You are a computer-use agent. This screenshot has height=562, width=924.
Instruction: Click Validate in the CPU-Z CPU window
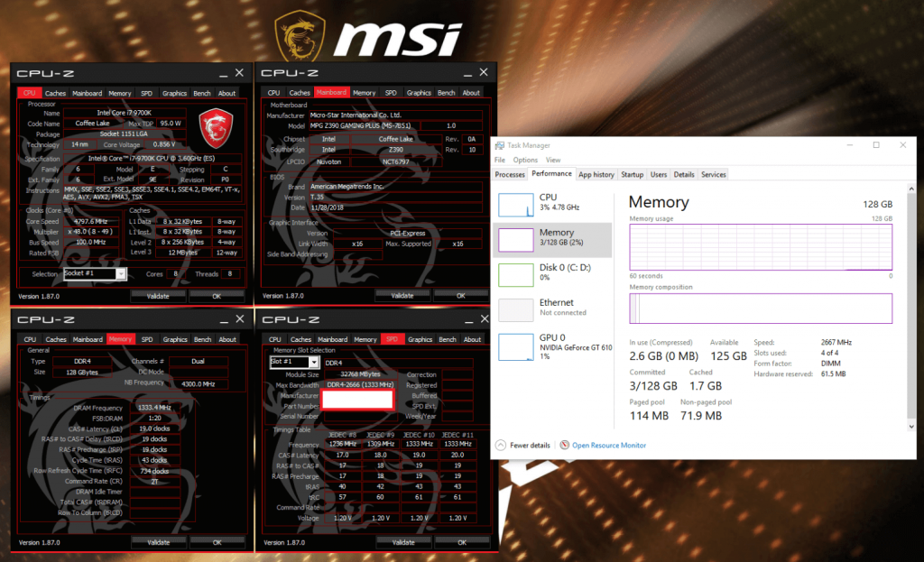tap(159, 295)
